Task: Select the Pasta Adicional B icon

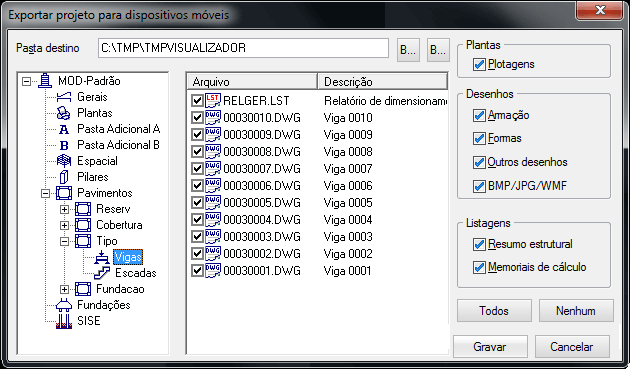Action: click(x=64, y=145)
